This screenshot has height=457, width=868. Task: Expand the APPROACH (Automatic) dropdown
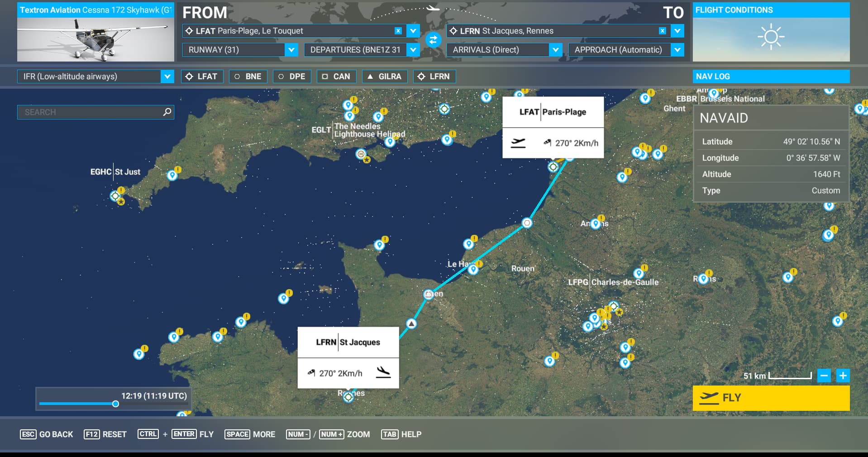[x=677, y=50]
